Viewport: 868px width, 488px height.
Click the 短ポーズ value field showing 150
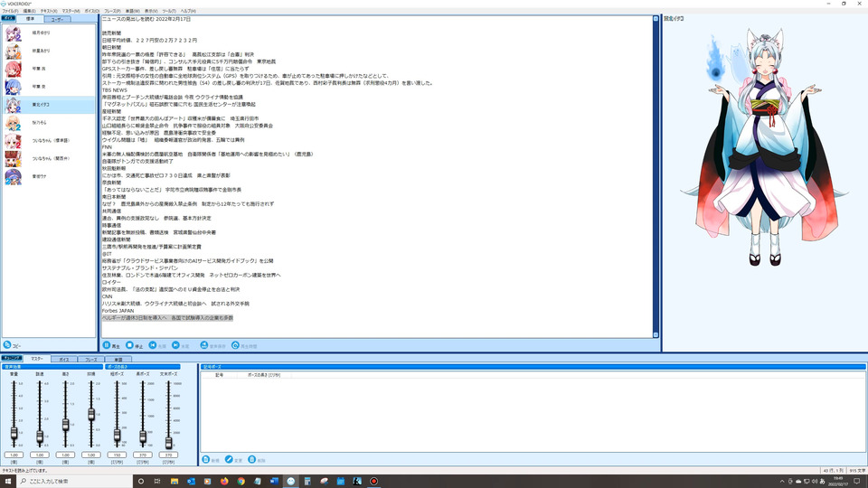117,455
